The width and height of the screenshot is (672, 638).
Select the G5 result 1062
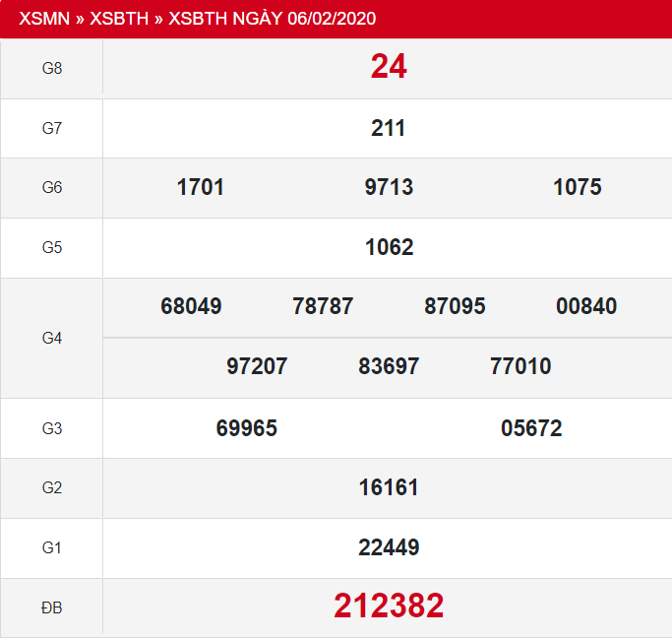(x=389, y=247)
